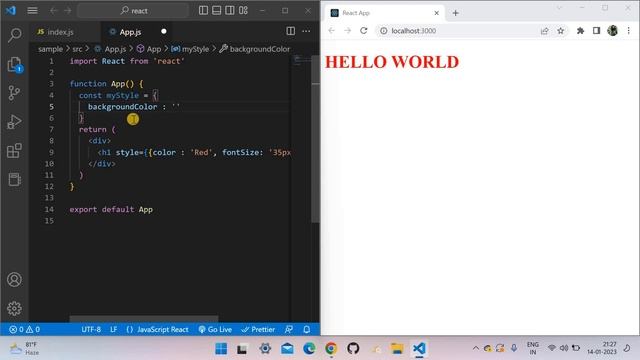640x360 pixels.
Task: Click the 'react' command center search box
Action: click(x=133, y=11)
